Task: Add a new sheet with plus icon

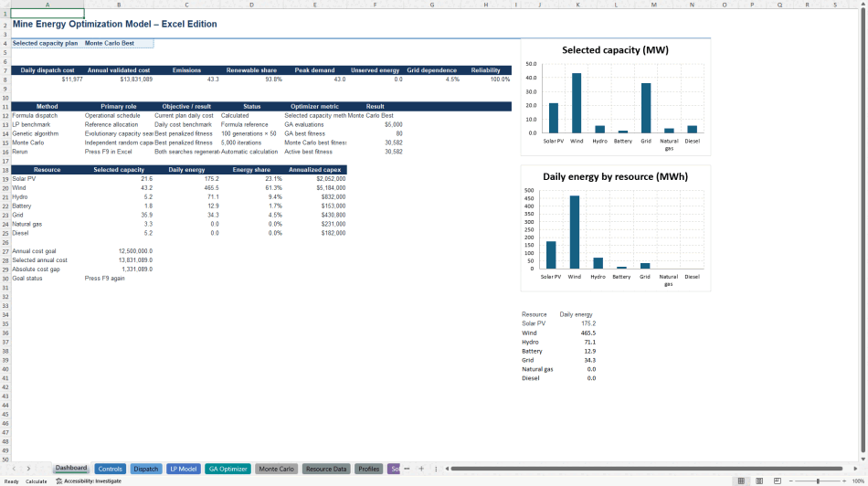Action: point(421,469)
